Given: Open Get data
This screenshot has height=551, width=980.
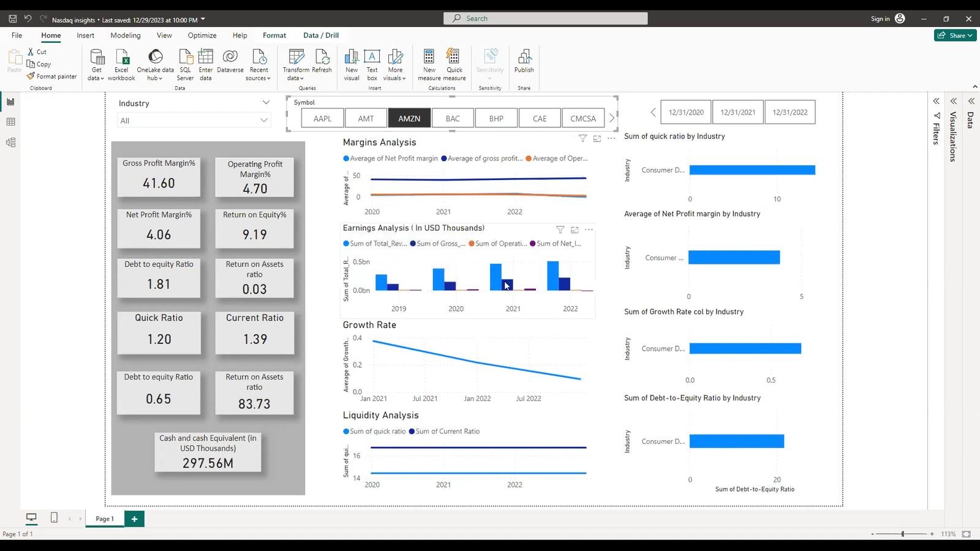Looking at the screenshot, I should [x=97, y=65].
